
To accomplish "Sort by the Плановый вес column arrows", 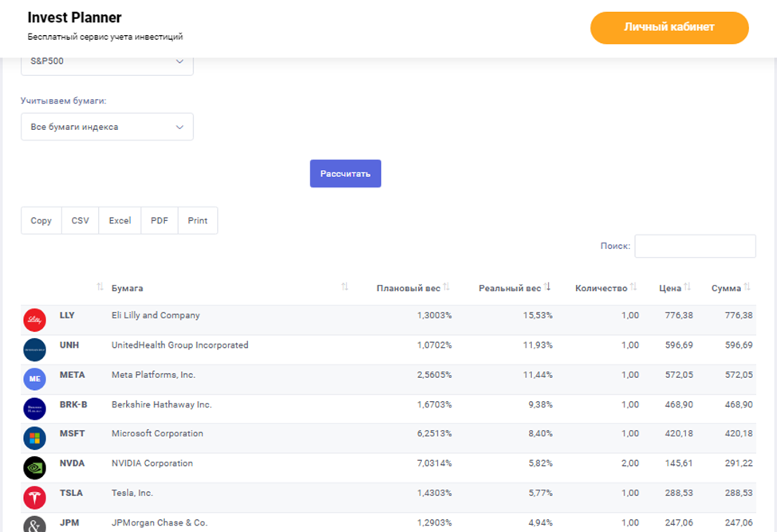I will pos(447,287).
